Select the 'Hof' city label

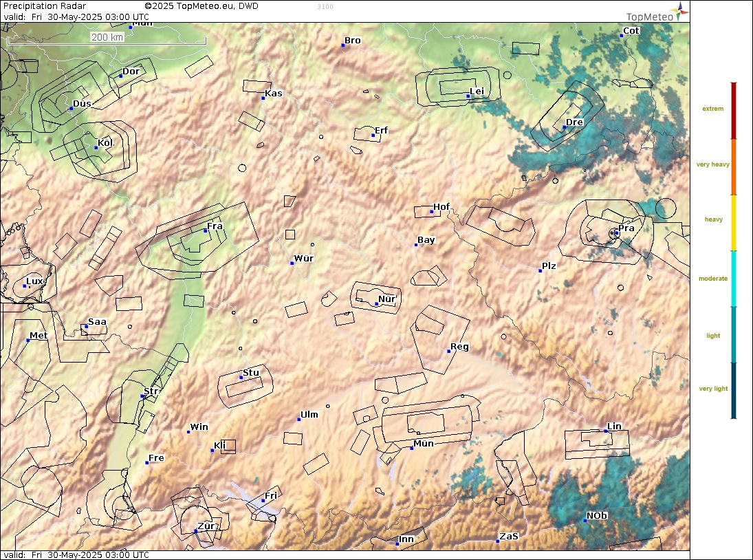441,206
